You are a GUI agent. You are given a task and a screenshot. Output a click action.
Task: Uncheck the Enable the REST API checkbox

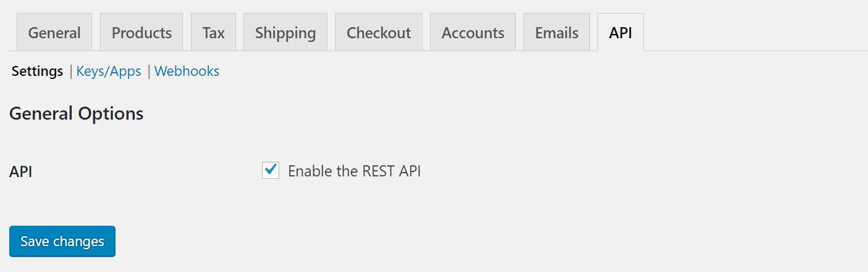(271, 170)
